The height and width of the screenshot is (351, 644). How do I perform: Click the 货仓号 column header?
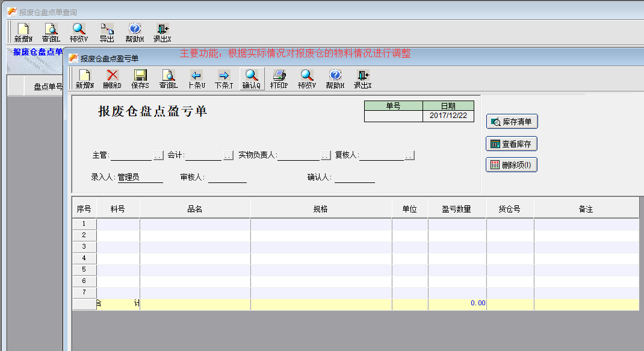(510, 209)
